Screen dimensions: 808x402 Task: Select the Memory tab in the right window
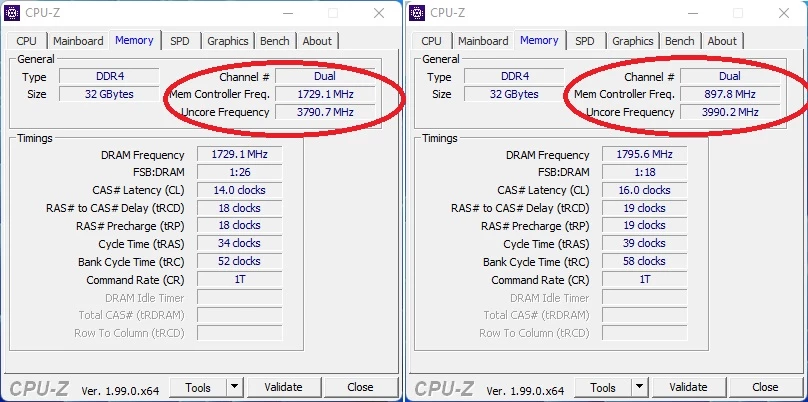click(x=540, y=40)
